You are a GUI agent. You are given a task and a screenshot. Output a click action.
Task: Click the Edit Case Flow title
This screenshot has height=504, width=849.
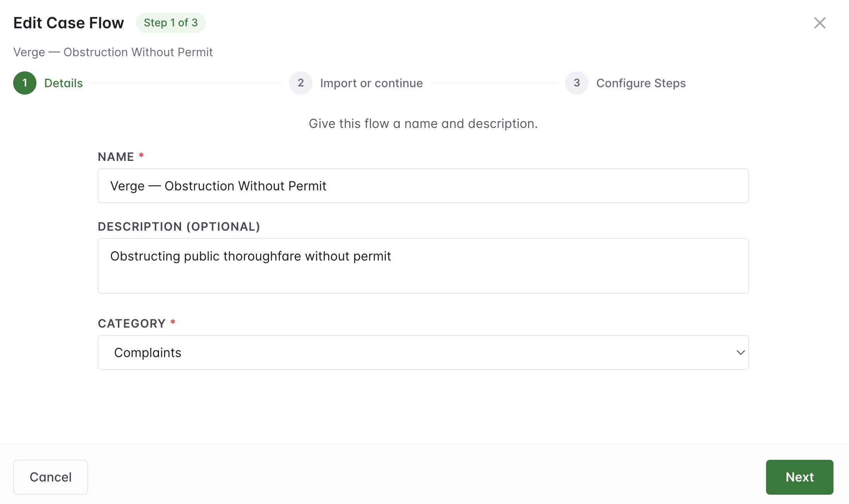pyautogui.click(x=69, y=23)
